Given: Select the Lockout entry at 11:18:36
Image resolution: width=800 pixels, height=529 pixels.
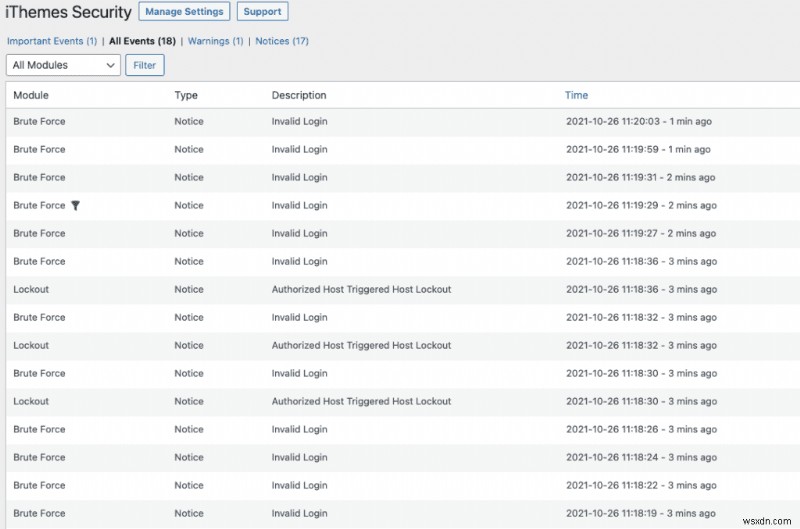Looking at the screenshot, I should (31, 289).
